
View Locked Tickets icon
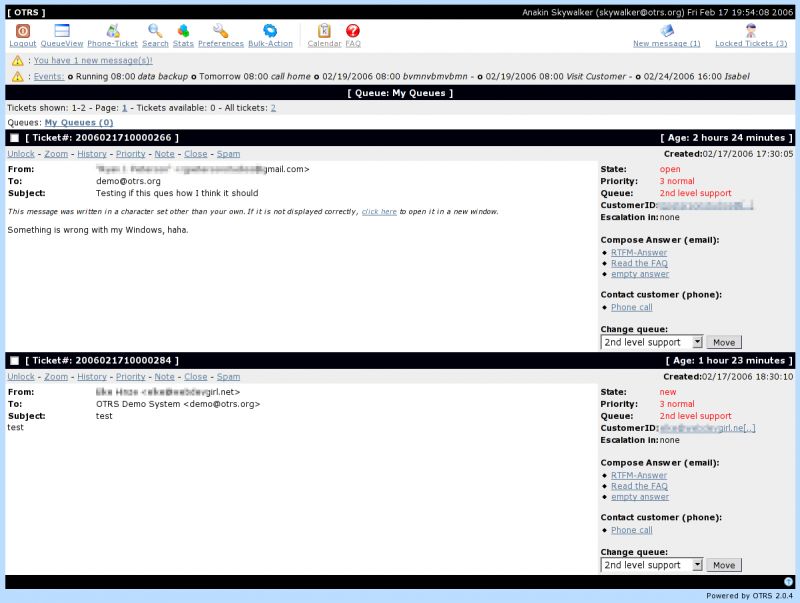(751, 31)
